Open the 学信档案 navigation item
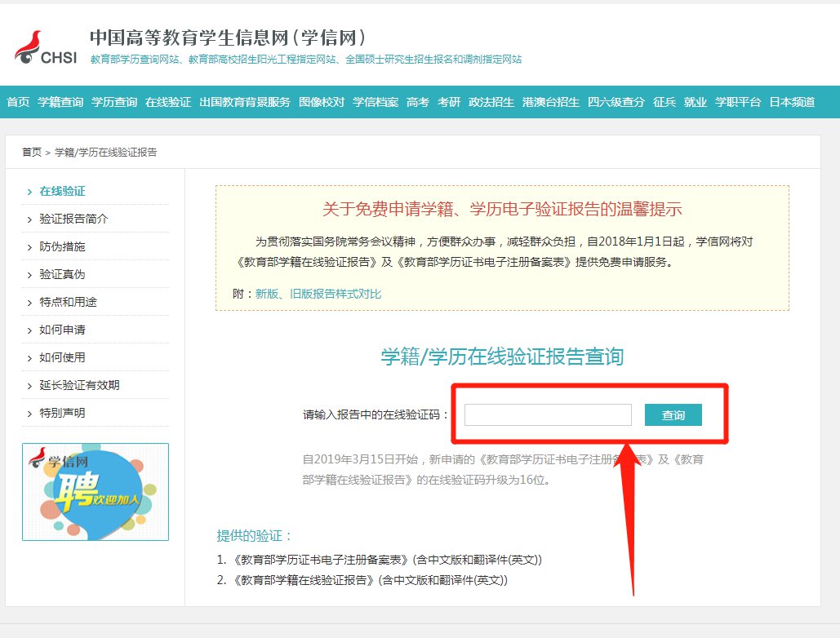The width and height of the screenshot is (840, 638). pyautogui.click(x=376, y=102)
